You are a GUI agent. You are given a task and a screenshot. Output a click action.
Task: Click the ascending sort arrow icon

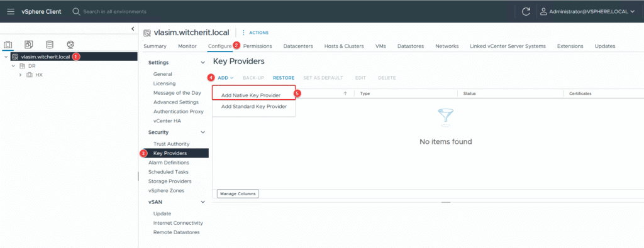(345, 94)
